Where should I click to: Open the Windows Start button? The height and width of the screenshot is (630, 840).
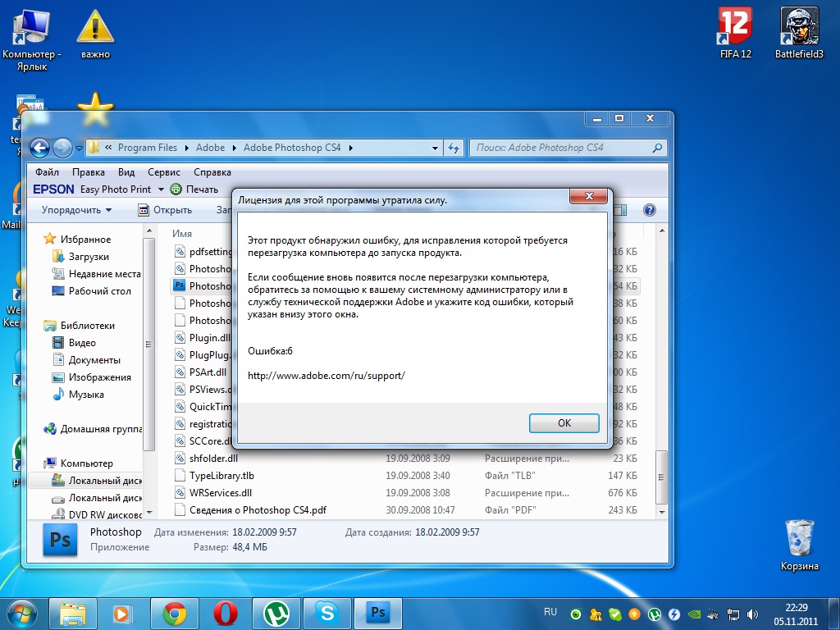(21, 614)
